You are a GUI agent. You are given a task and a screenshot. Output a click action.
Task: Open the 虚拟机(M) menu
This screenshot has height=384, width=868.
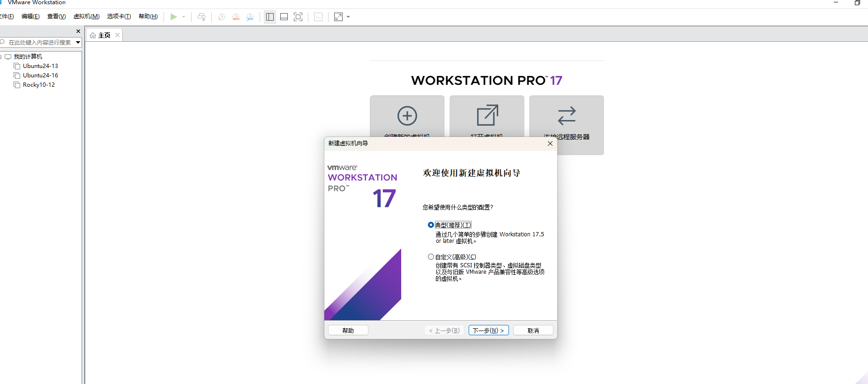(86, 16)
